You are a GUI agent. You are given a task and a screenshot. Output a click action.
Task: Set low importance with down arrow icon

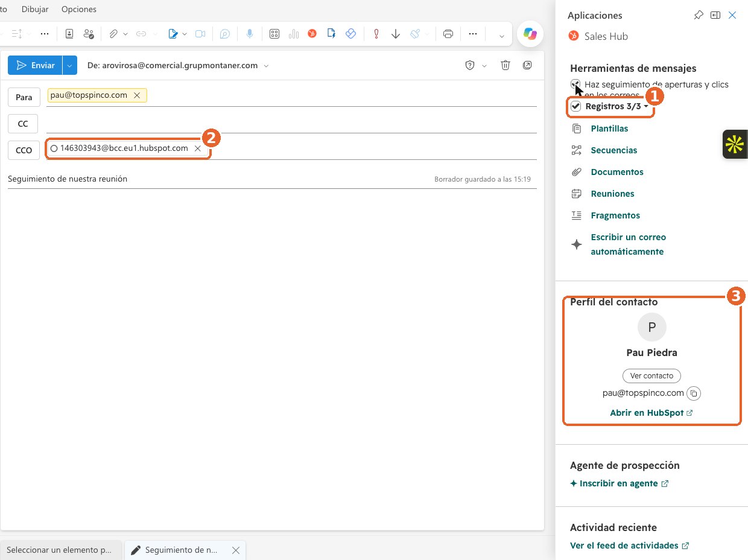(x=396, y=34)
